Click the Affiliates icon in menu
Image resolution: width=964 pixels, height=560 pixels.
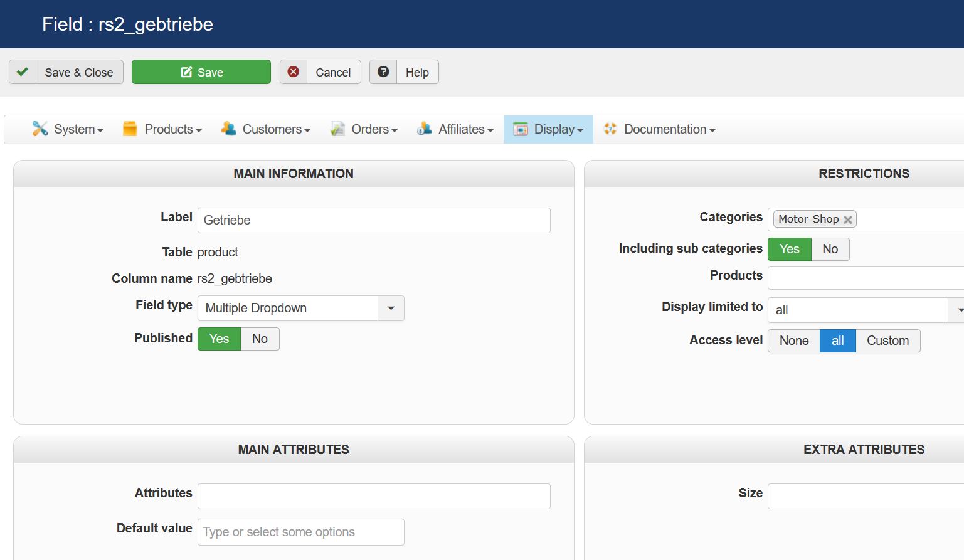425,129
